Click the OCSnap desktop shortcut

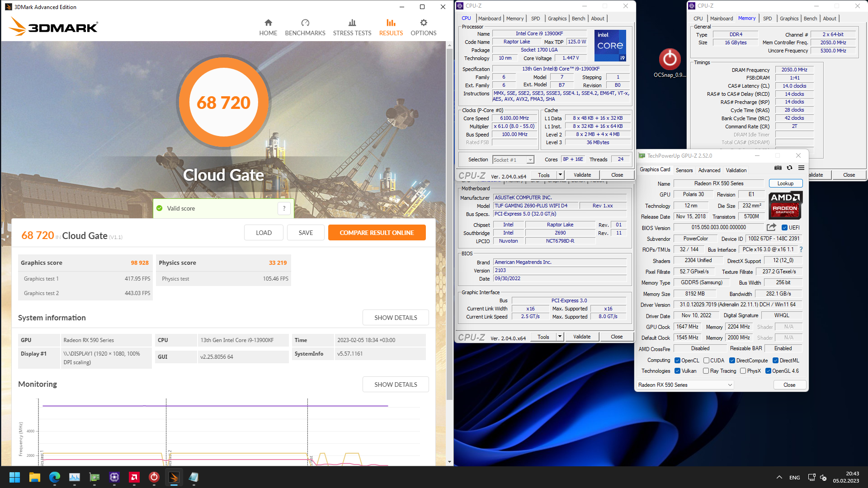pos(670,63)
